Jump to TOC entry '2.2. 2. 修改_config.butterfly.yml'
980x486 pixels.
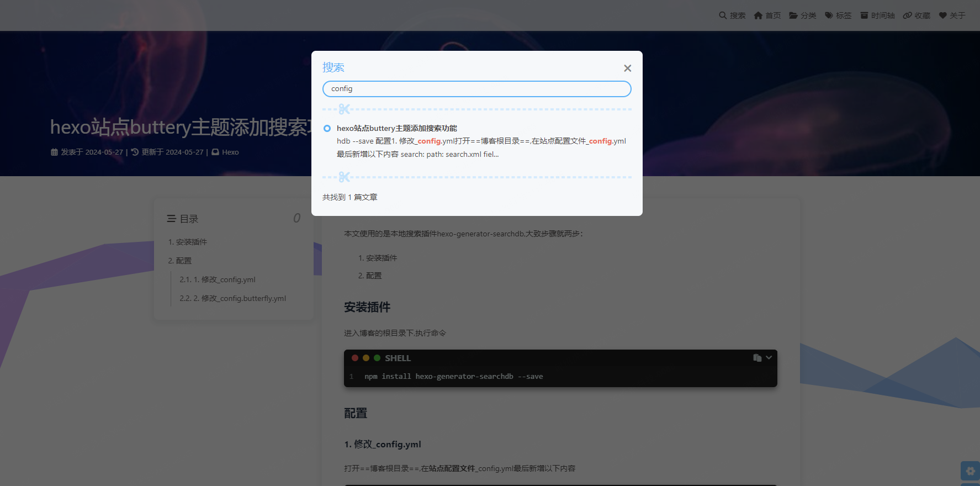tap(233, 298)
